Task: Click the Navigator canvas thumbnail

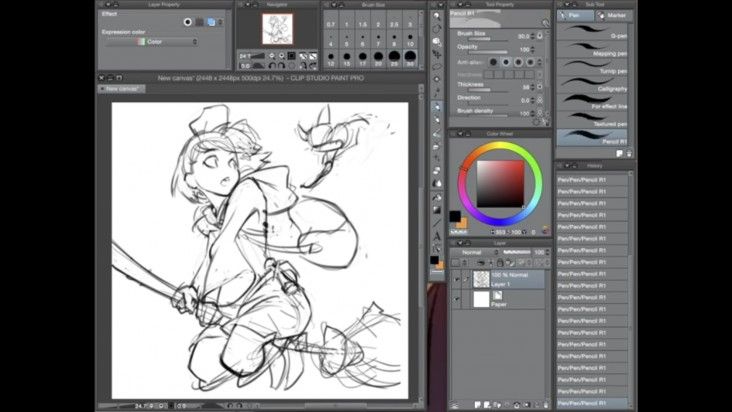Action: pyautogui.click(x=277, y=29)
